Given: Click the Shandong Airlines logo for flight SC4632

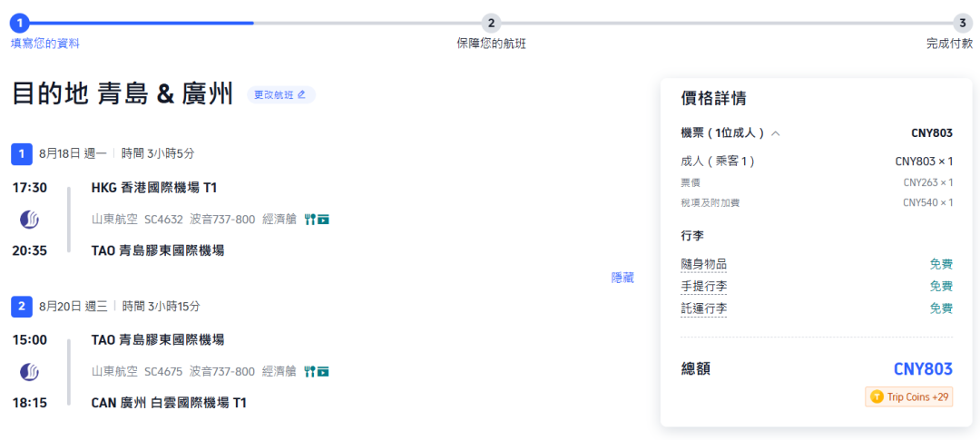Looking at the screenshot, I should (29, 220).
